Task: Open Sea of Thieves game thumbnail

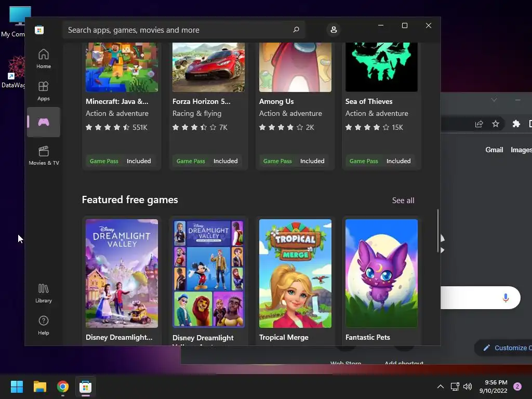Action: 381,67
